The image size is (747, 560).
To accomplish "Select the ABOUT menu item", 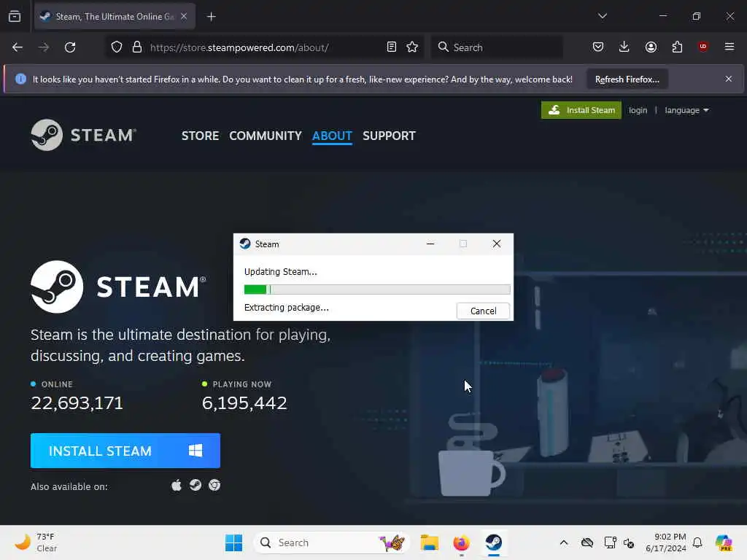I will tap(332, 136).
